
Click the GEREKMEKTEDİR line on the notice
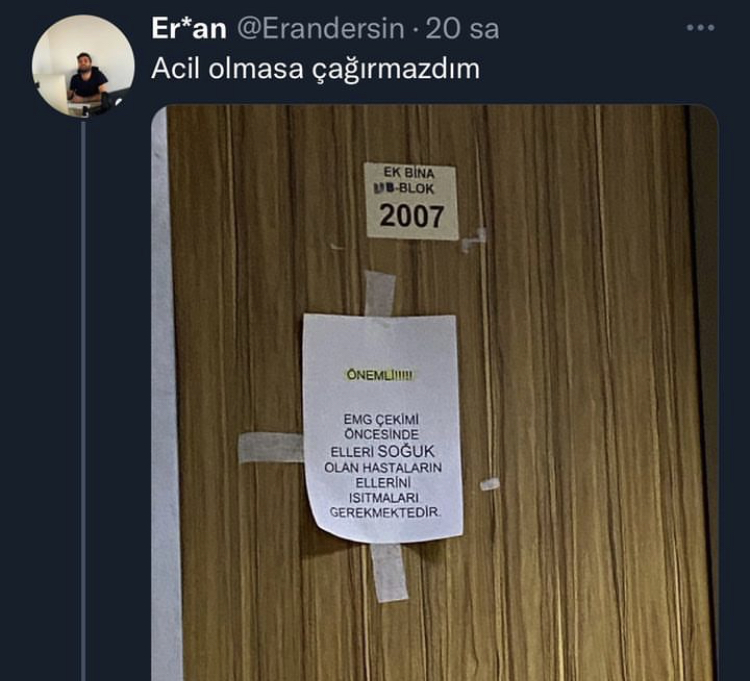click(385, 512)
